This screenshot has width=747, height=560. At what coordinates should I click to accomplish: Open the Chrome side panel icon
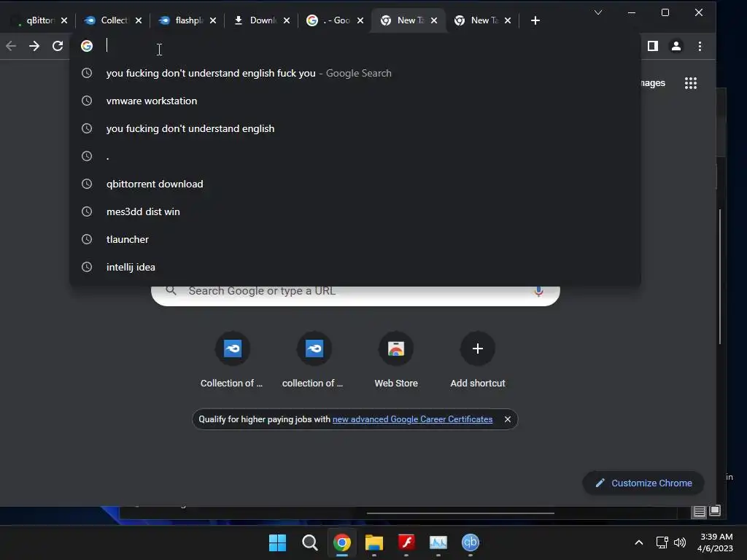pos(653,46)
